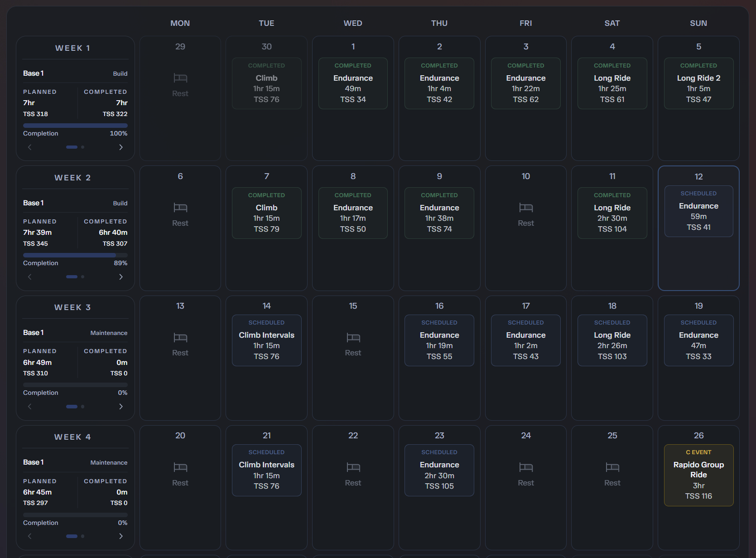
Task: Open completed Endurance 49m workout on day 1
Action: tap(353, 83)
